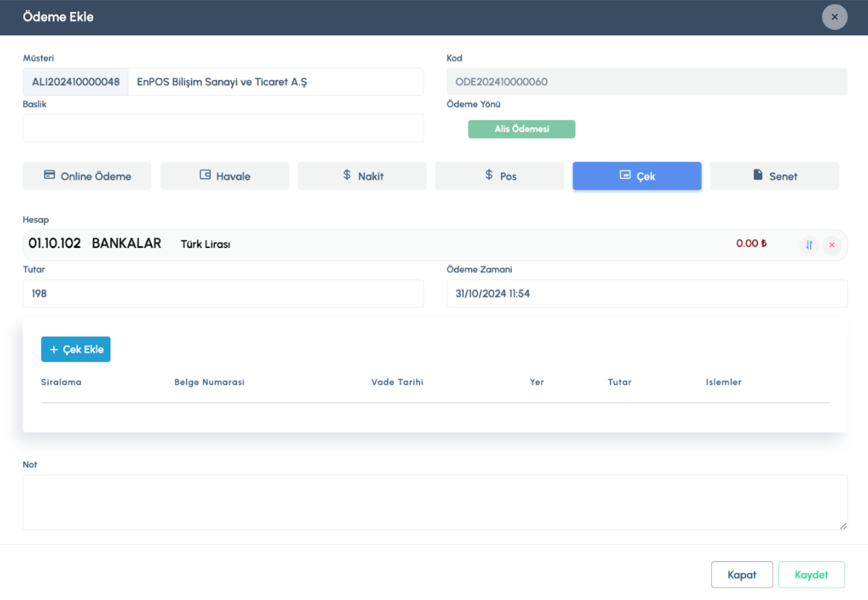Click the swap account arrows icon
The width and height of the screenshot is (868, 600).
[x=809, y=245]
